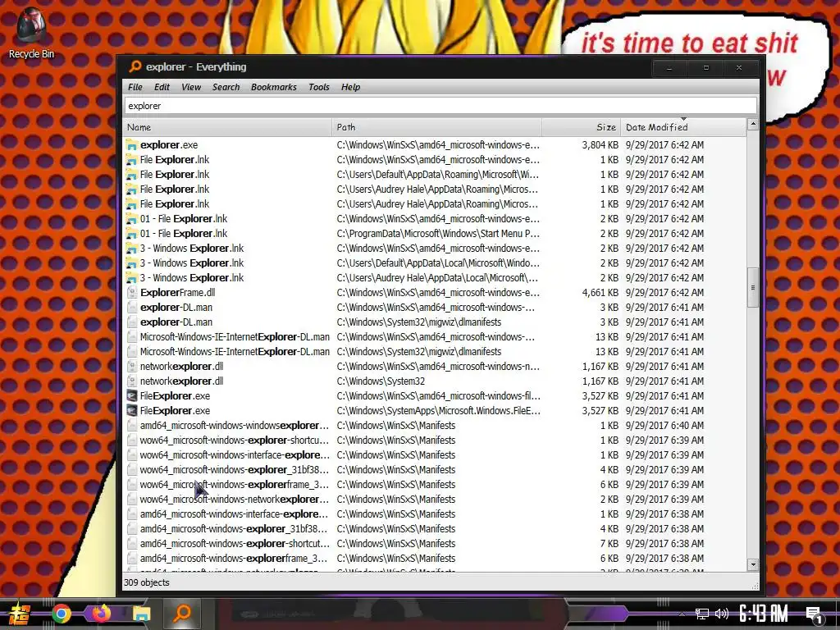Launch Google Chrome from the taskbar
Screen dimensions: 840x630
[x=61, y=614]
